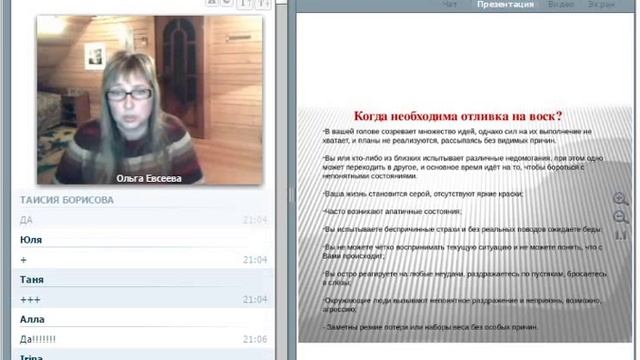Click the 21:04 timestamp next to +++

(x=255, y=300)
